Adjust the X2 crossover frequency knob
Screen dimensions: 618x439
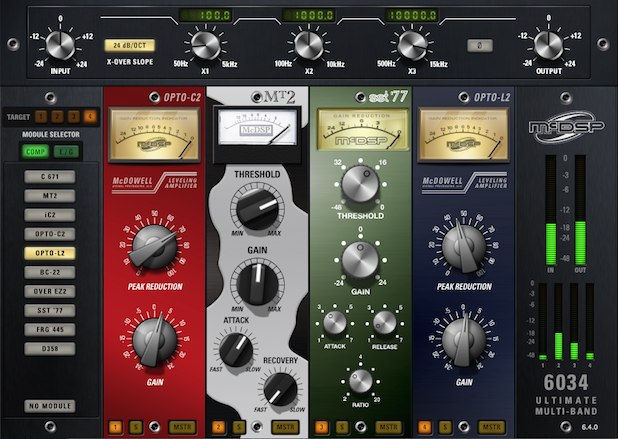tap(309, 46)
